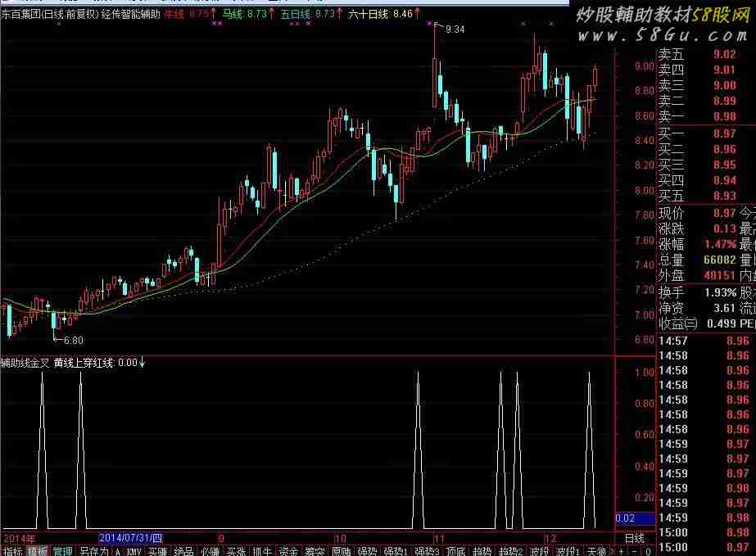Switch to the 波段 indicator tab
This screenshot has width=756, height=556.
(x=539, y=551)
